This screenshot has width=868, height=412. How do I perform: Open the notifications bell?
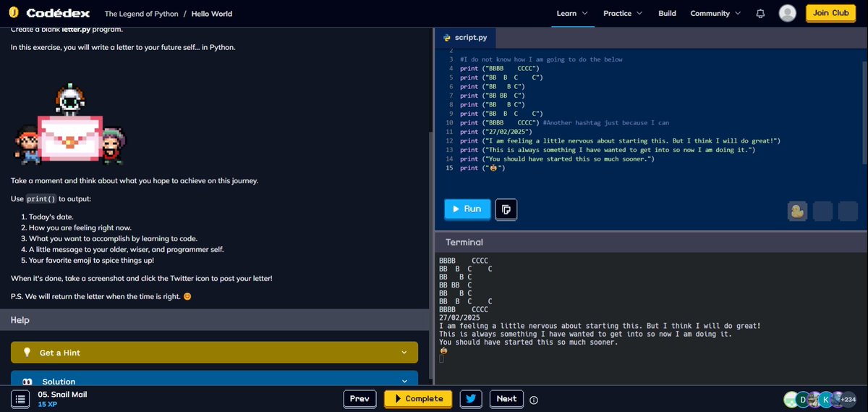point(760,14)
